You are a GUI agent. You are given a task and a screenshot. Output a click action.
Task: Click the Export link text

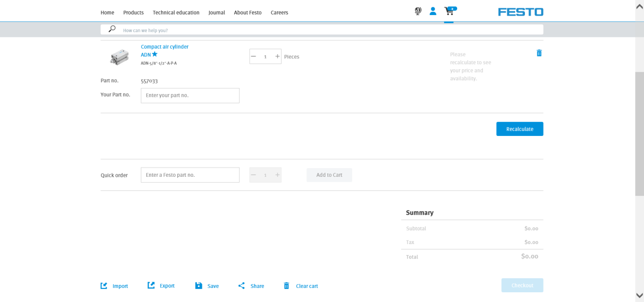pyautogui.click(x=167, y=285)
